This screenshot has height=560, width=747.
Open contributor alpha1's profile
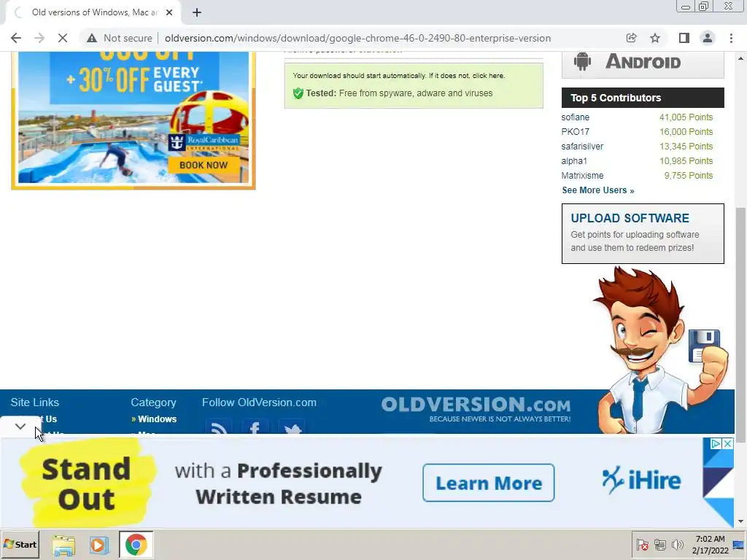(574, 161)
